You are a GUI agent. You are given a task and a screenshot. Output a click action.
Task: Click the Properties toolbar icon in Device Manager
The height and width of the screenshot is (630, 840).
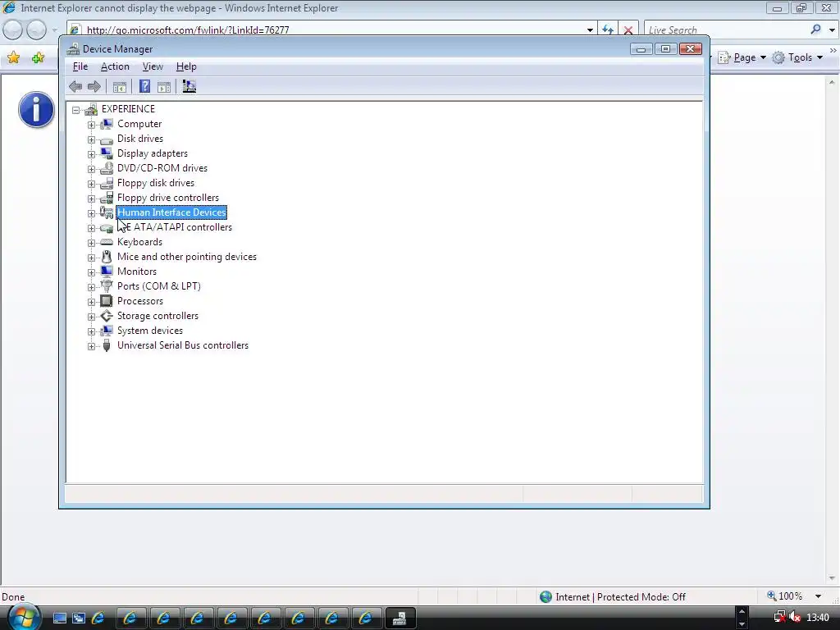click(164, 87)
